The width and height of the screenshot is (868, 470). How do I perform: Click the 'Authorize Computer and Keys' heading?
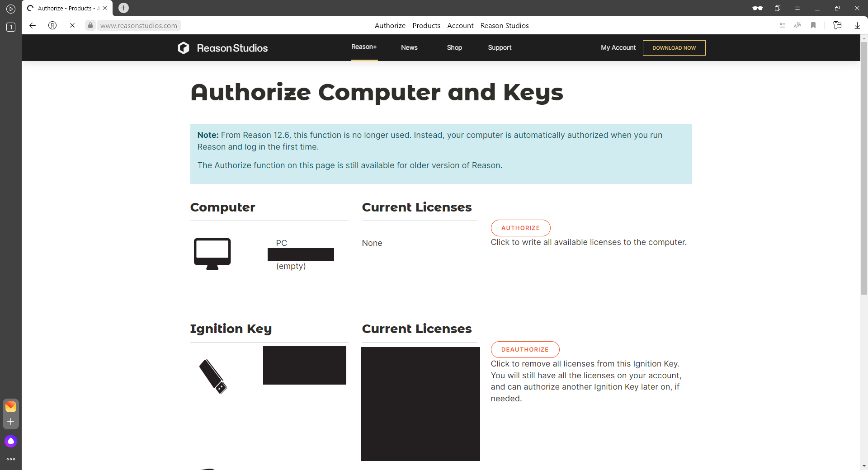point(377,93)
